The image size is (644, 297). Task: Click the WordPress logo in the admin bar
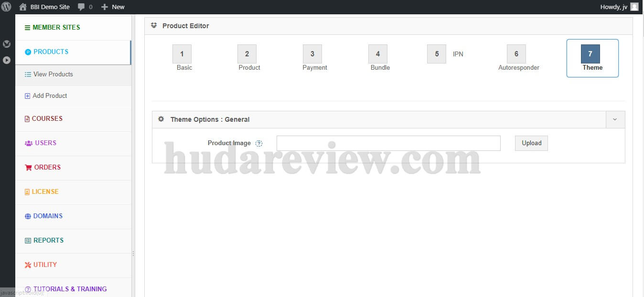6,7
